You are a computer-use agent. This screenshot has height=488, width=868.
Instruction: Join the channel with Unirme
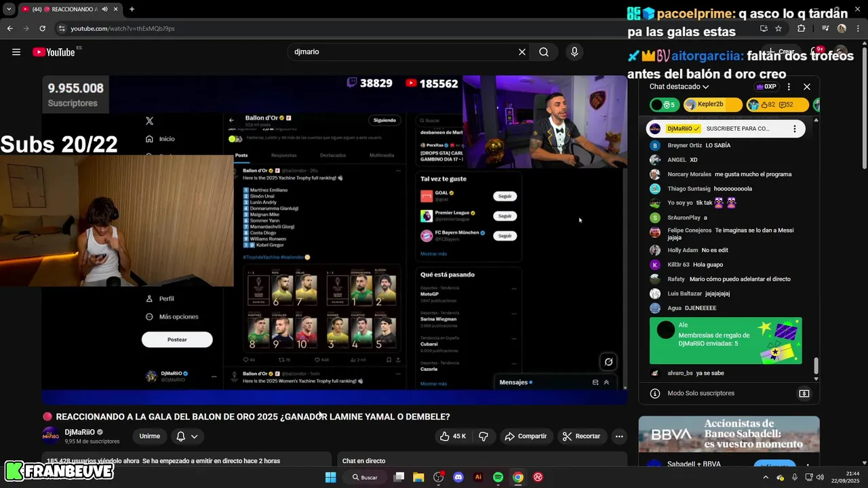point(150,436)
